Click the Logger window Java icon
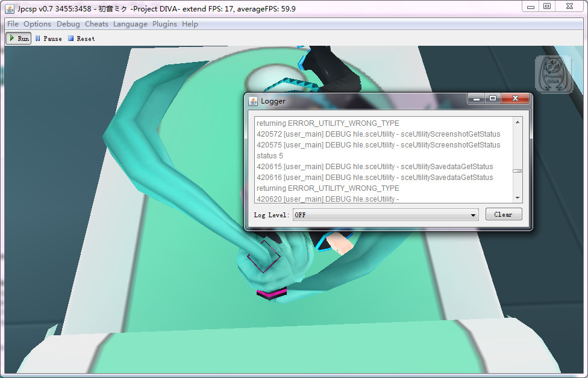Viewport: 588px width, 378px height. (x=253, y=101)
